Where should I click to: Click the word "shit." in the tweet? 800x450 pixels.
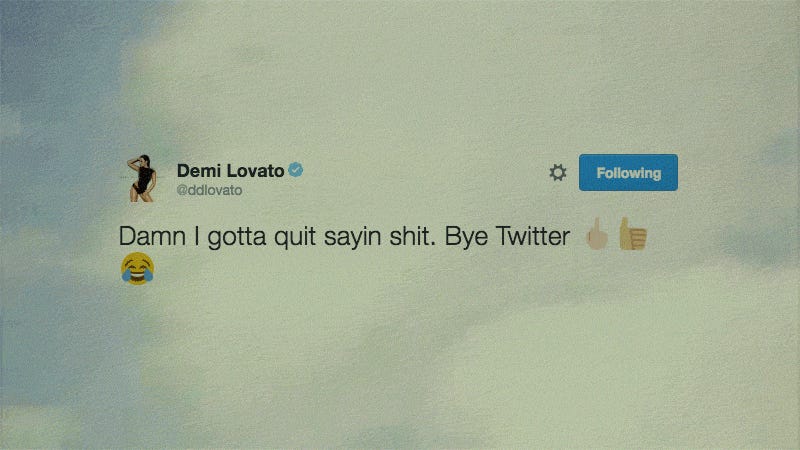413,236
